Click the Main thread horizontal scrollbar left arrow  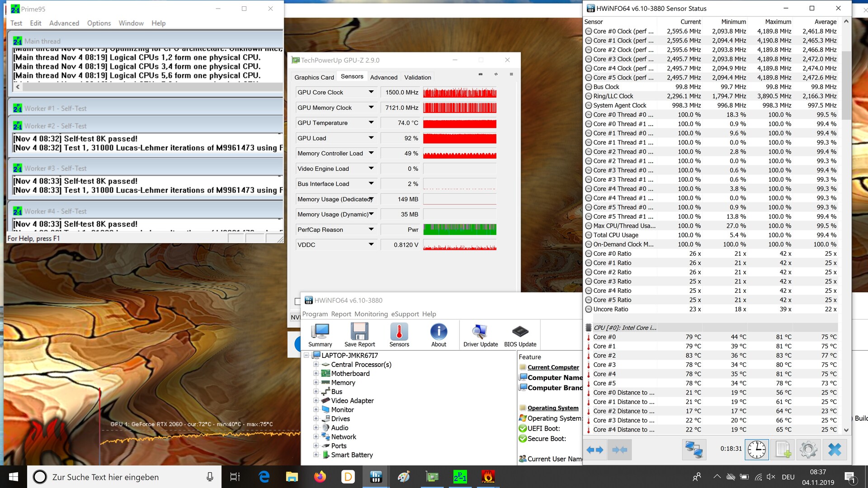tap(18, 87)
